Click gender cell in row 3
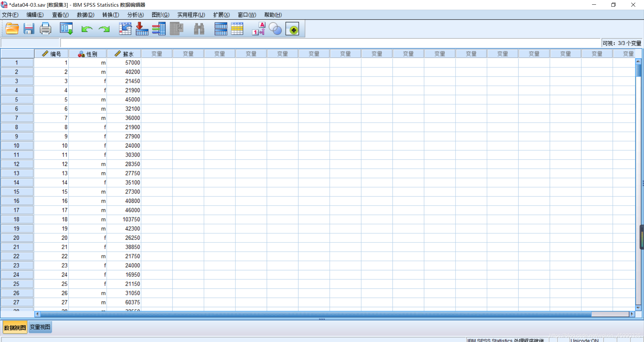 [x=88, y=81]
